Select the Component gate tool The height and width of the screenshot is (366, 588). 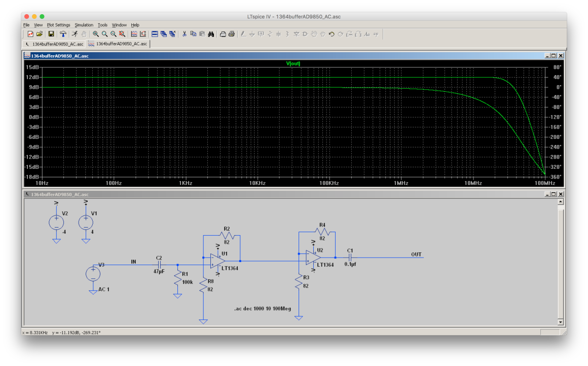point(305,34)
